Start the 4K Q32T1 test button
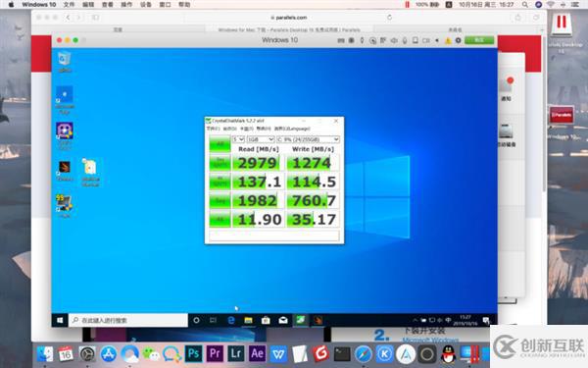This screenshot has width=588, height=368. tap(220, 182)
